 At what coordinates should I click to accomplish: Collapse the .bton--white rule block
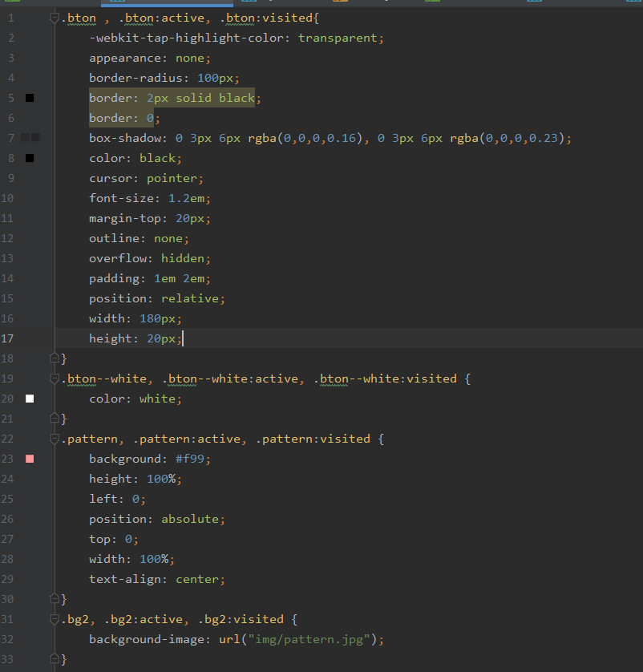point(55,379)
